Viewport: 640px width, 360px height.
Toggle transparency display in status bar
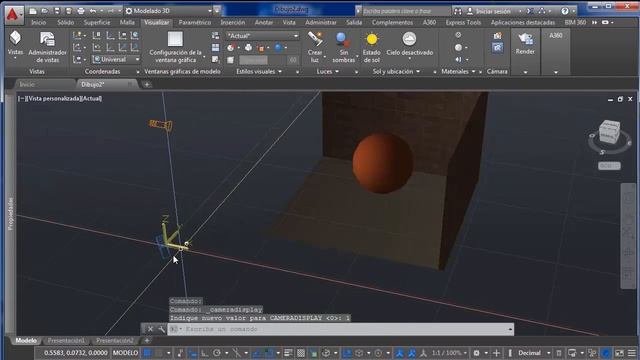tap(301, 353)
